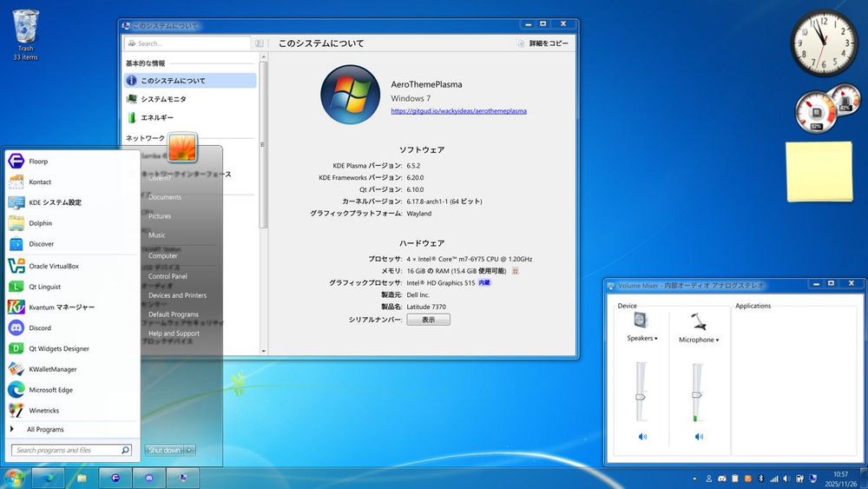868x489 pixels.
Task: Click 表示 to reveal the serial number
Action: pos(429,320)
